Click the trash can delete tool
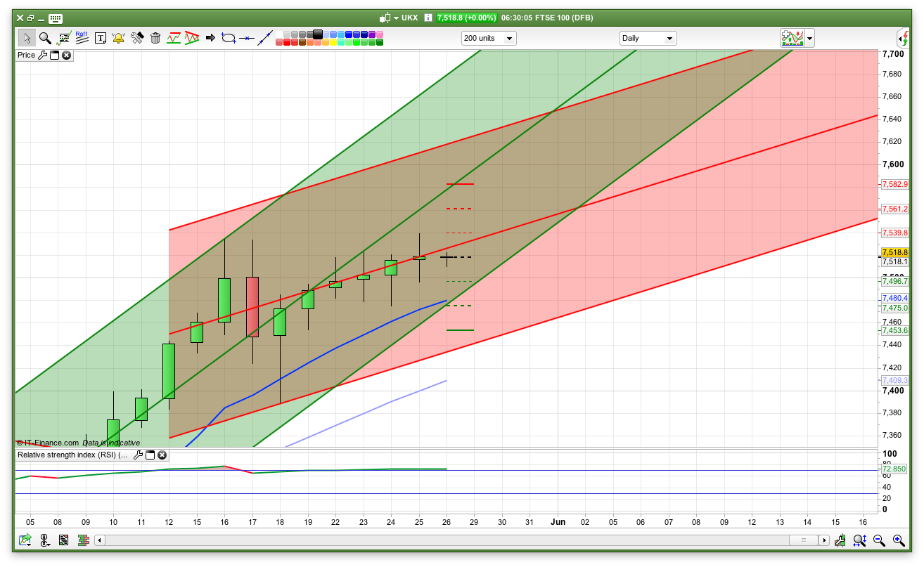This screenshot has width=924, height=567. point(155,38)
